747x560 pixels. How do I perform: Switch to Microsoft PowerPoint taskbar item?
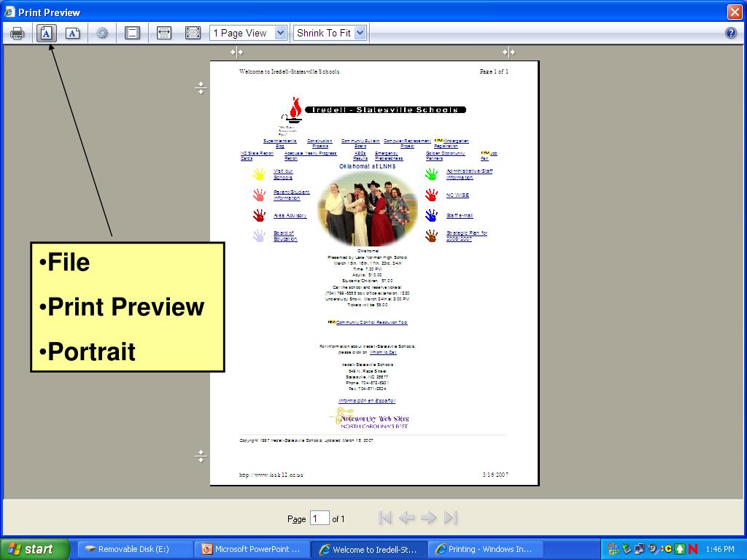(x=252, y=549)
